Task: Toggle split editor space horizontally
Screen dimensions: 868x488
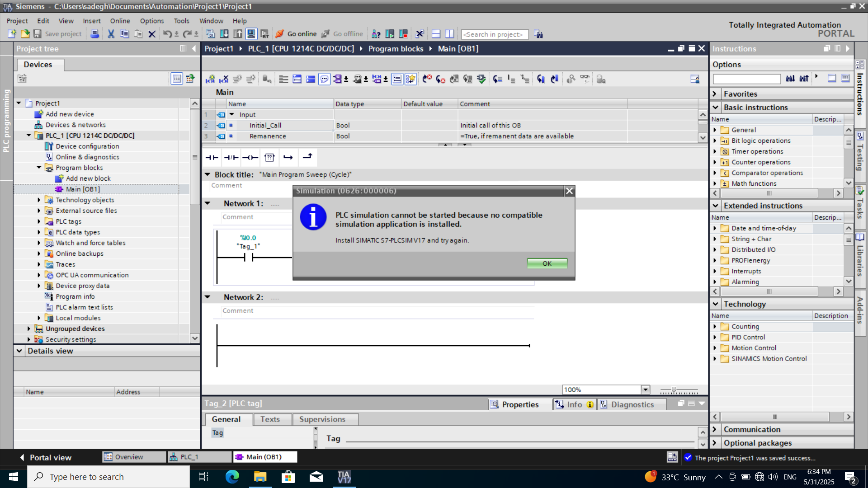Action: click(x=436, y=34)
